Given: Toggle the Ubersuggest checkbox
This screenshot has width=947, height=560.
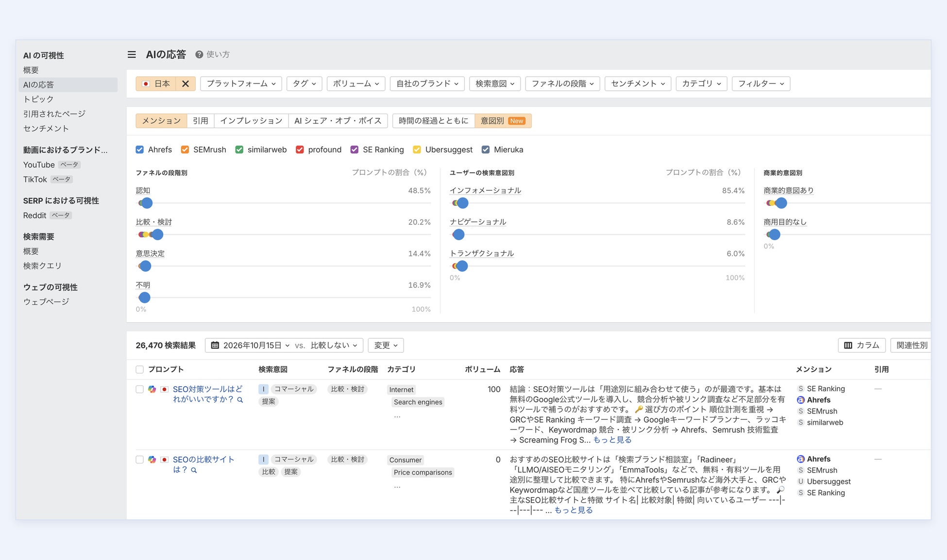Looking at the screenshot, I should (417, 149).
